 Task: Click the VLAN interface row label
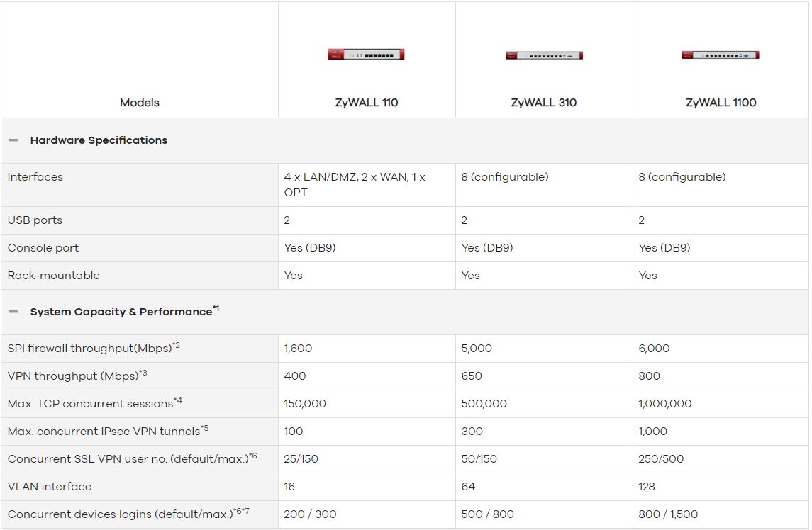49,487
